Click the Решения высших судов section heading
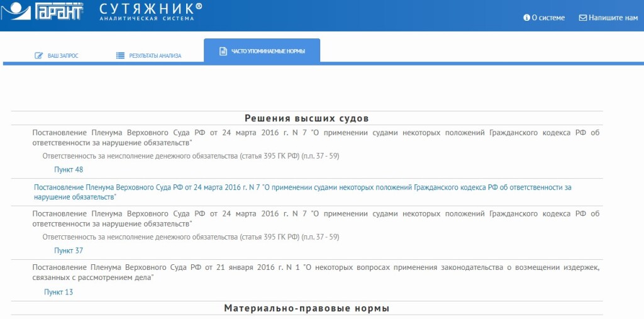This screenshot has width=644, height=319. click(x=306, y=118)
